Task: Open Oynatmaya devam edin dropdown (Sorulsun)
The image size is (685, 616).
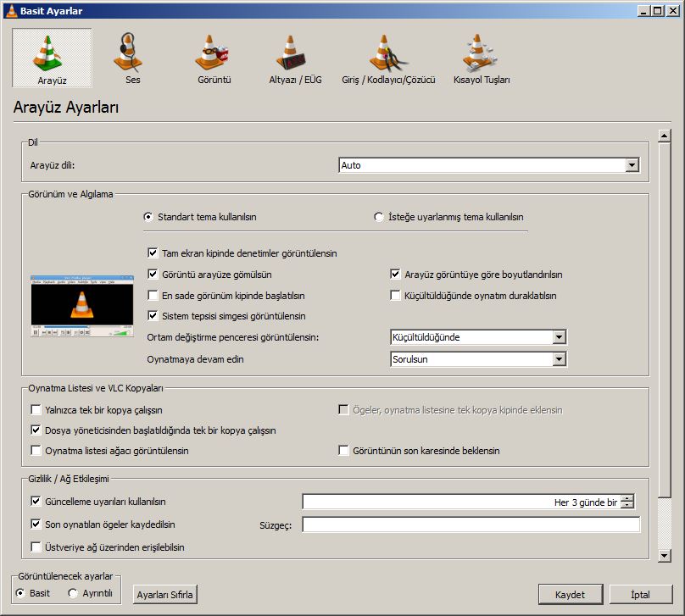Action: click(x=478, y=359)
